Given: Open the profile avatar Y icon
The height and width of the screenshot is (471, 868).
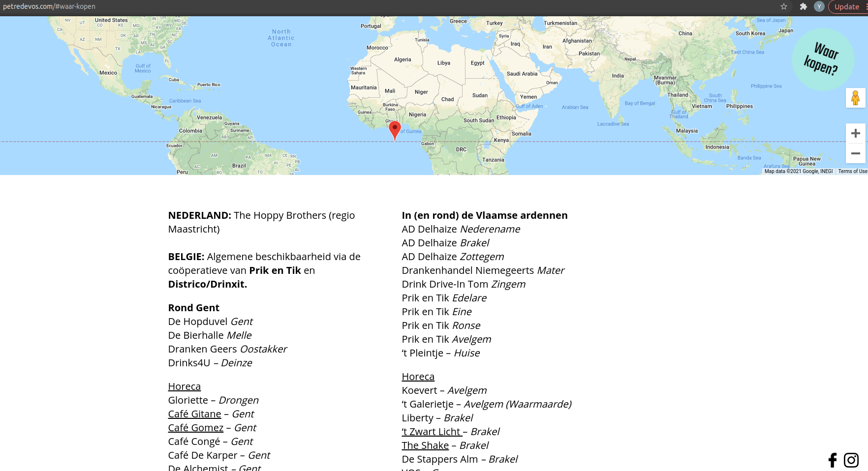Looking at the screenshot, I should [819, 6].
